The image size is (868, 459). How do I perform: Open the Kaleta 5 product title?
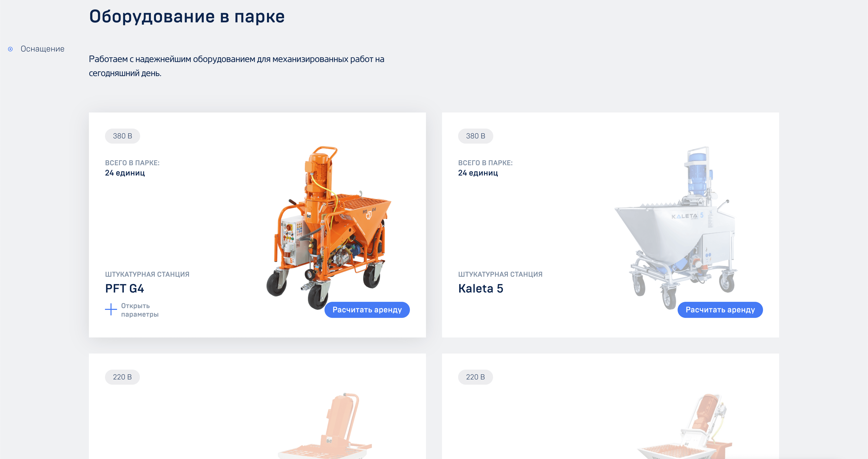pos(480,289)
